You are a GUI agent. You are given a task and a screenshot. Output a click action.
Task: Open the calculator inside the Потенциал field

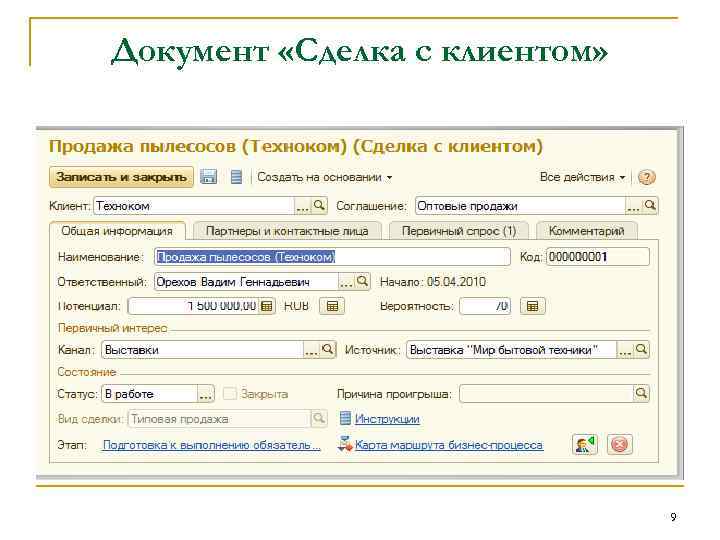pos(266,306)
